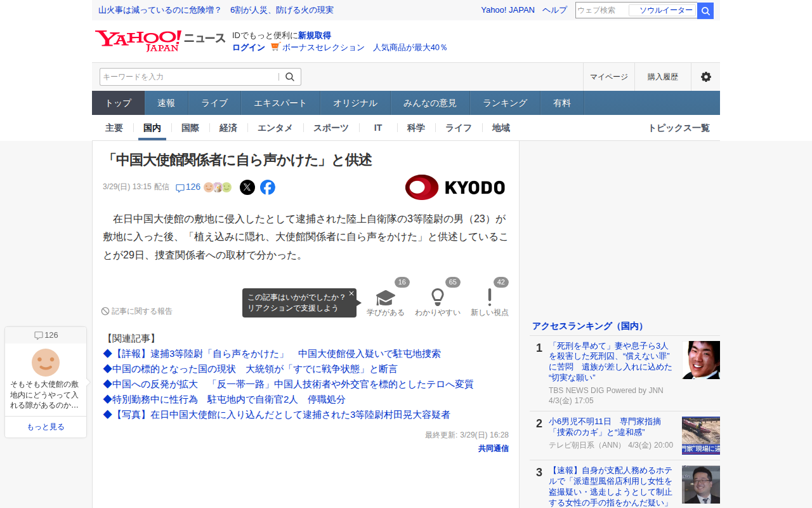Open related article 中国の標的となった国の現状
The width and height of the screenshot is (812, 508).
pyautogui.click(x=250, y=369)
